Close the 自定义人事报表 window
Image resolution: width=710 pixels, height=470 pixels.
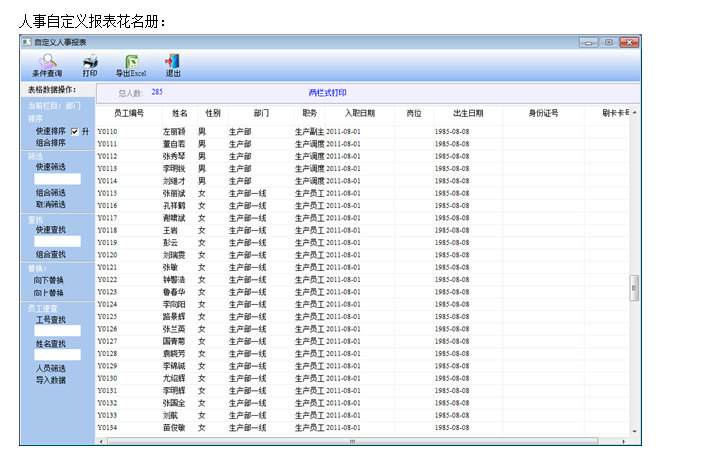(x=628, y=42)
